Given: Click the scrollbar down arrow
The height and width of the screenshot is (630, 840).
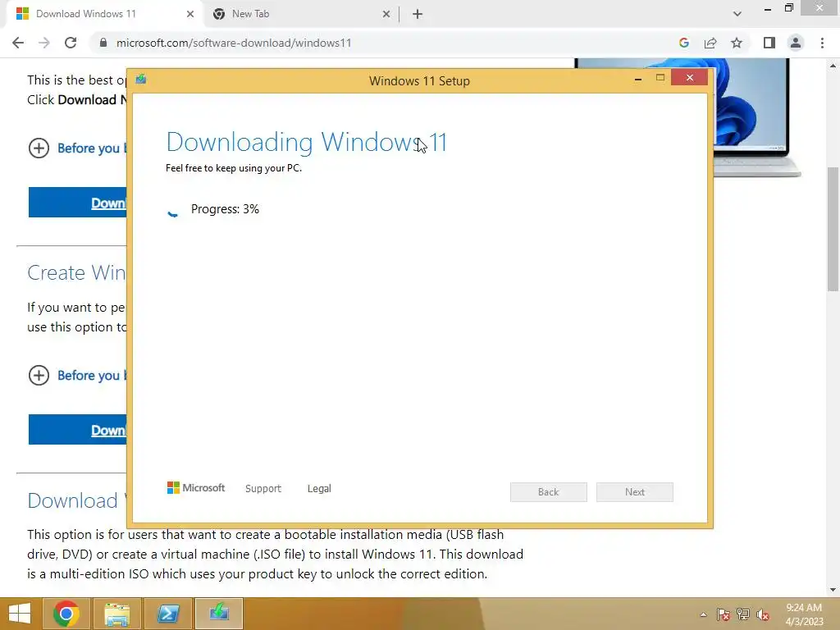Looking at the screenshot, I should (x=833, y=590).
